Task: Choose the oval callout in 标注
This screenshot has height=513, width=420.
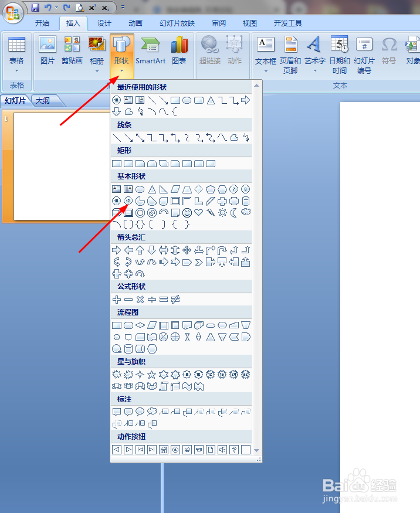Action: point(140,412)
